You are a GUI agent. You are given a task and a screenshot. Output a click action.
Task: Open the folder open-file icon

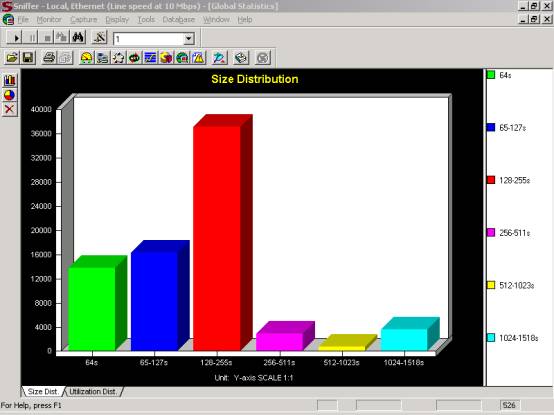point(12,58)
